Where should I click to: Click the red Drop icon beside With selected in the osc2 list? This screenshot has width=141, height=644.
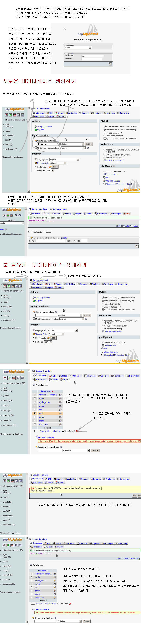pos(77,431)
